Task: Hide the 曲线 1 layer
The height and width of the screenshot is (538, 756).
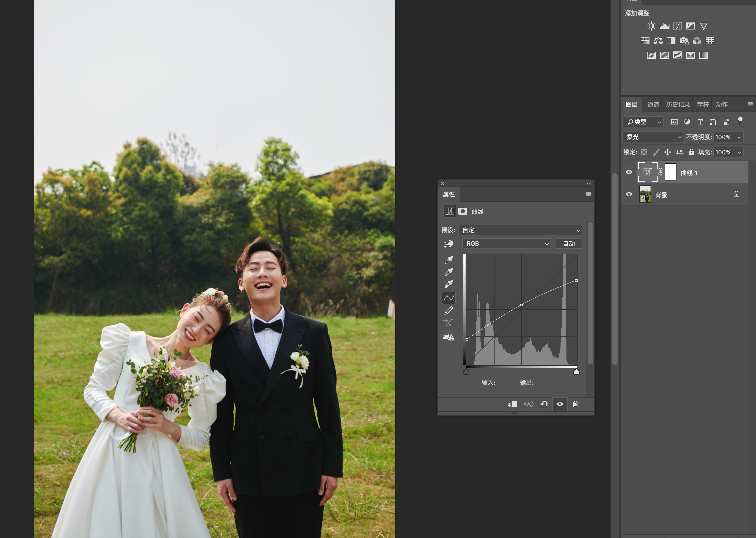Action: (629, 172)
